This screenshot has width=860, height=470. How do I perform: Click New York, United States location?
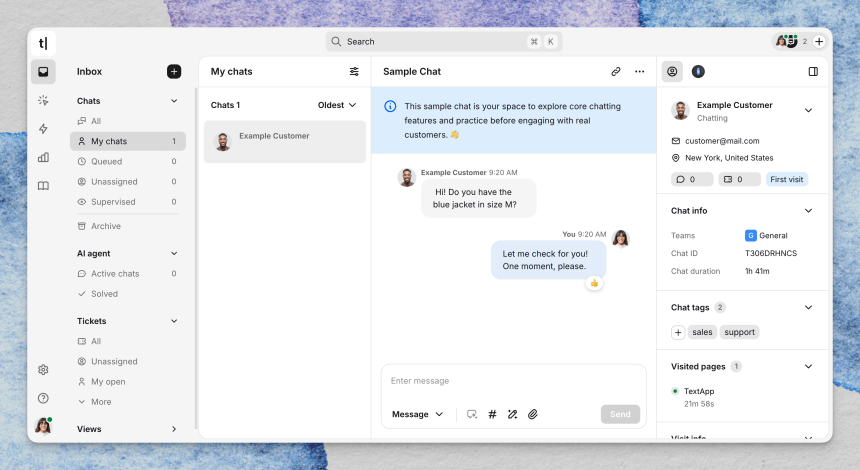point(729,158)
